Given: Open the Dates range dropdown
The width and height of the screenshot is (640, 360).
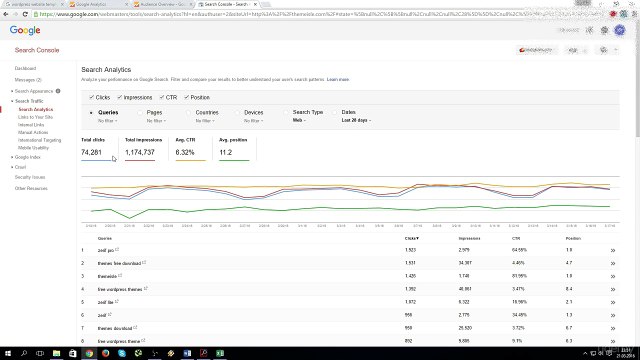Looking at the screenshot, I should tap(356, 120).
